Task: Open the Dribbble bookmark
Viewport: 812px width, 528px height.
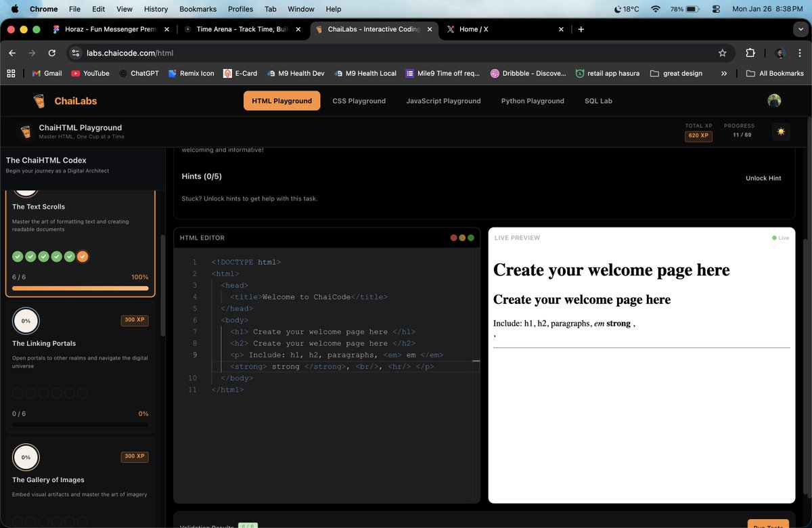Action: point(528,73)
